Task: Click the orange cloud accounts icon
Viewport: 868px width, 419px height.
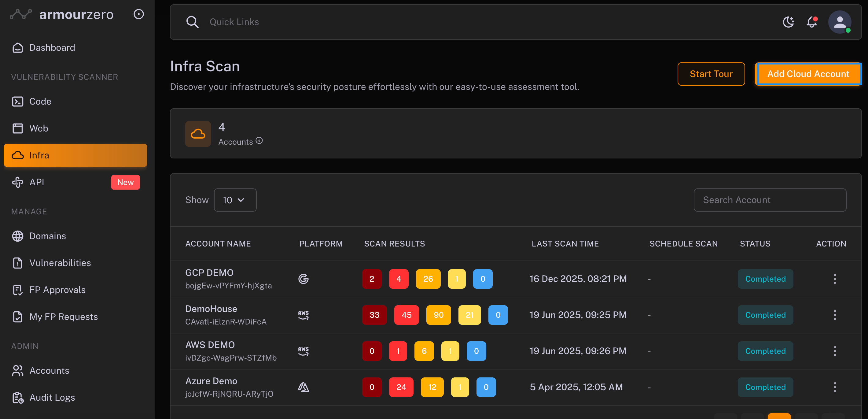Action: 198,134
